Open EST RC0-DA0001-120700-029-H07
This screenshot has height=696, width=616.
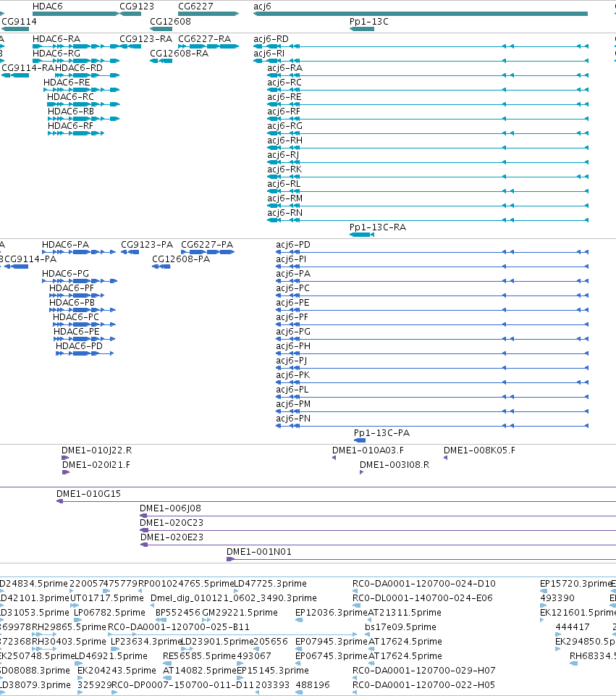[424, 671]
